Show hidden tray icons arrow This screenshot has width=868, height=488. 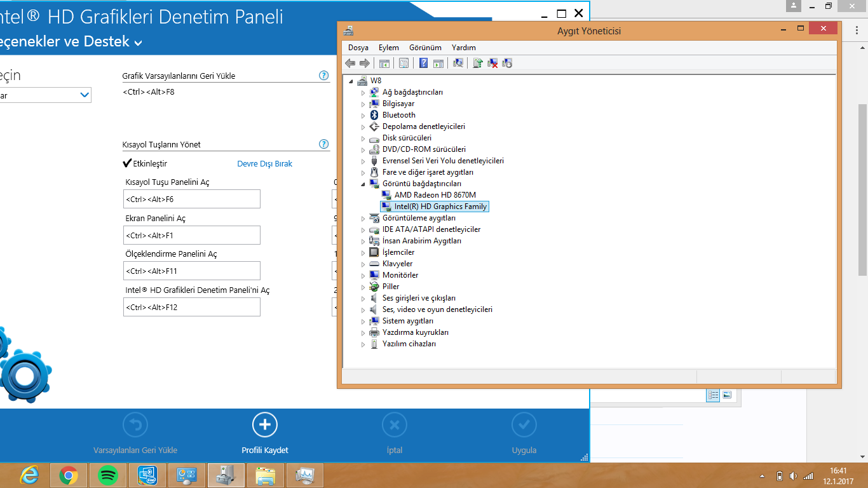click(x=762, y=476)
